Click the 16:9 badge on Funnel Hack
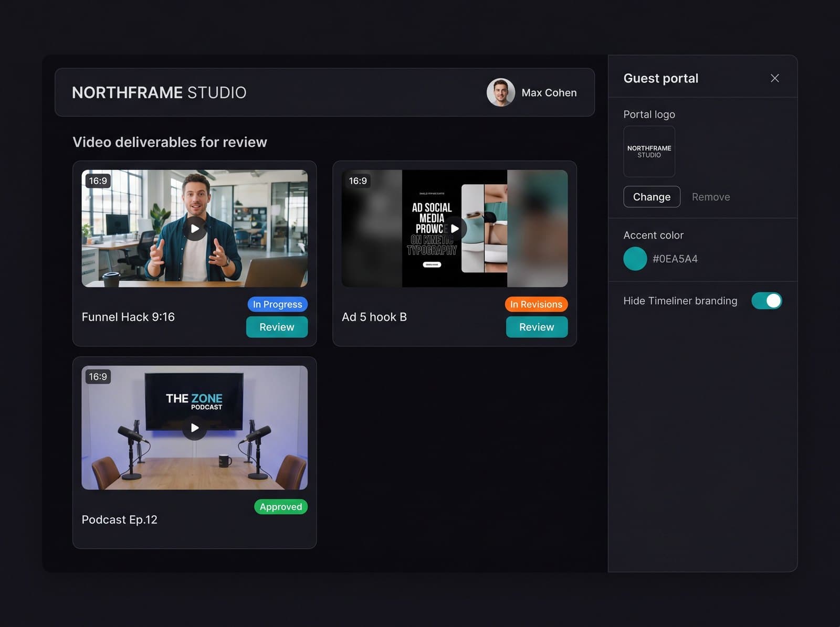The image size is (840, 627). coord(98,181)
